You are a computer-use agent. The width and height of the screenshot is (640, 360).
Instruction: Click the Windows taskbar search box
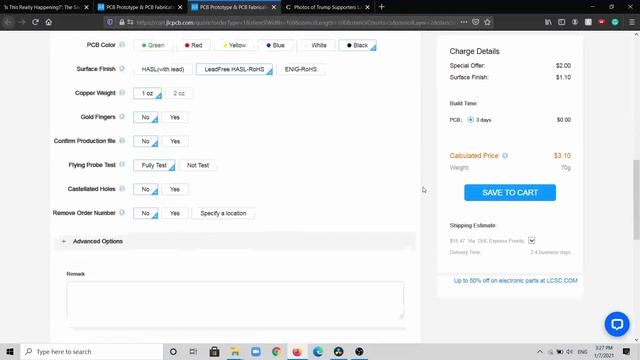(91, 351)
